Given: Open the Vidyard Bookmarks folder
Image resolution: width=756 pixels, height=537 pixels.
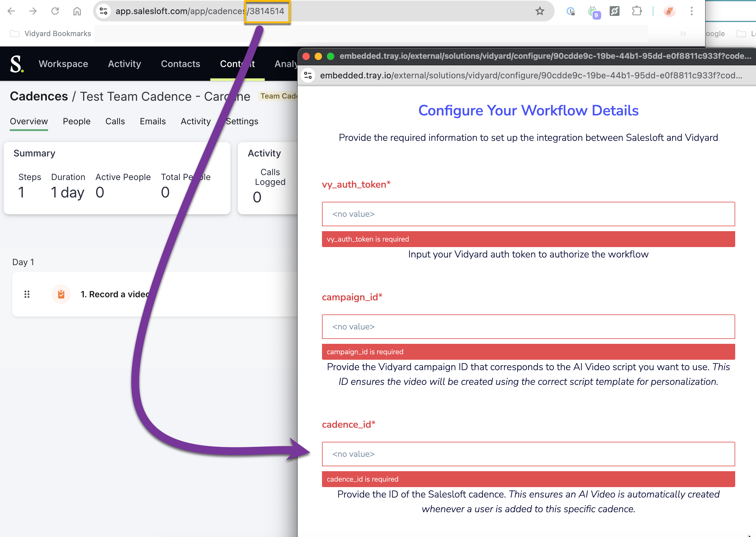Looking at the screenshot, I should [51, 34].
